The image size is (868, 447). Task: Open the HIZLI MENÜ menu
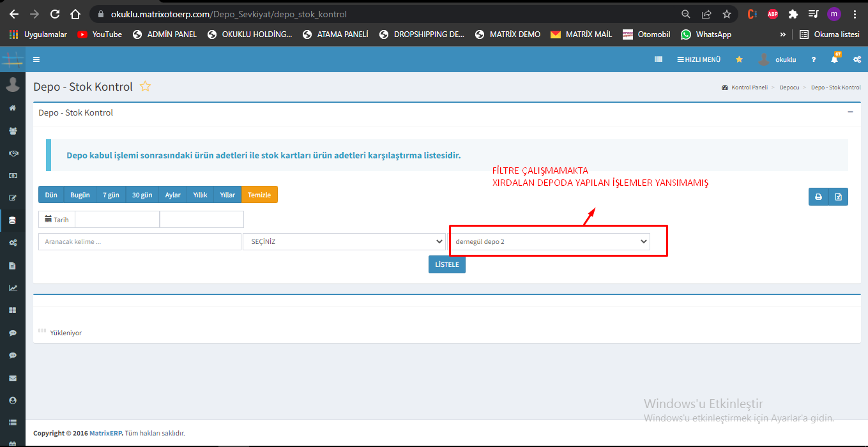coord(699,59)
